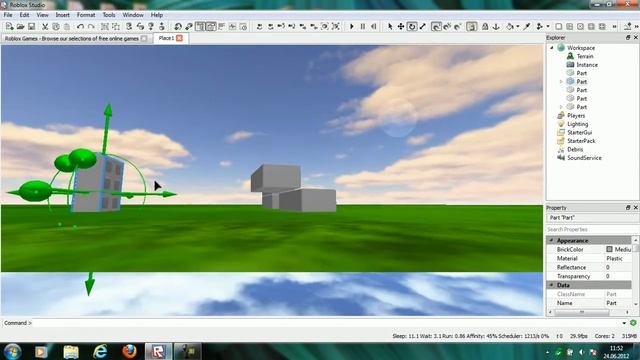Click the Copy icon in the toolbar
The height and width of the screenshot is (360, 640).
click(56, 27)
